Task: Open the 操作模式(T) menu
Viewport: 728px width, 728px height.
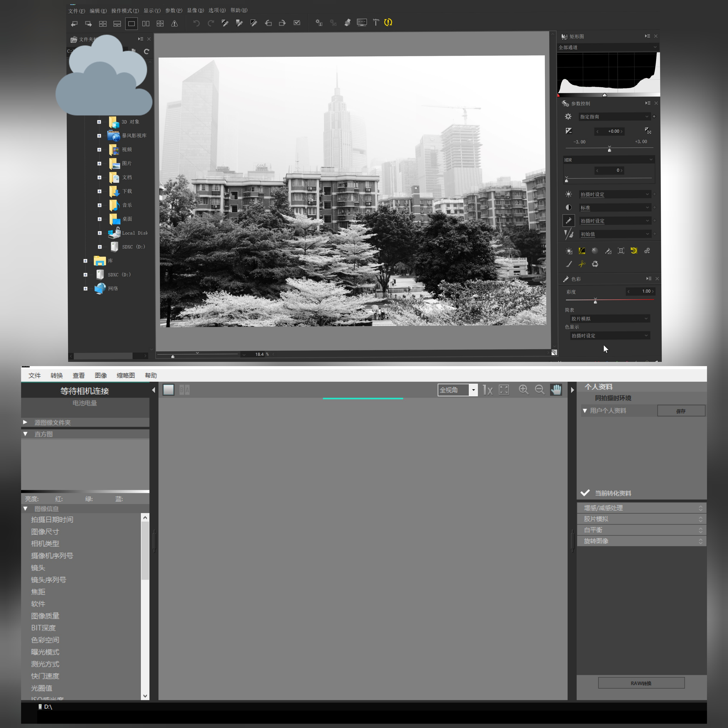Action: [x=125, y=10]
